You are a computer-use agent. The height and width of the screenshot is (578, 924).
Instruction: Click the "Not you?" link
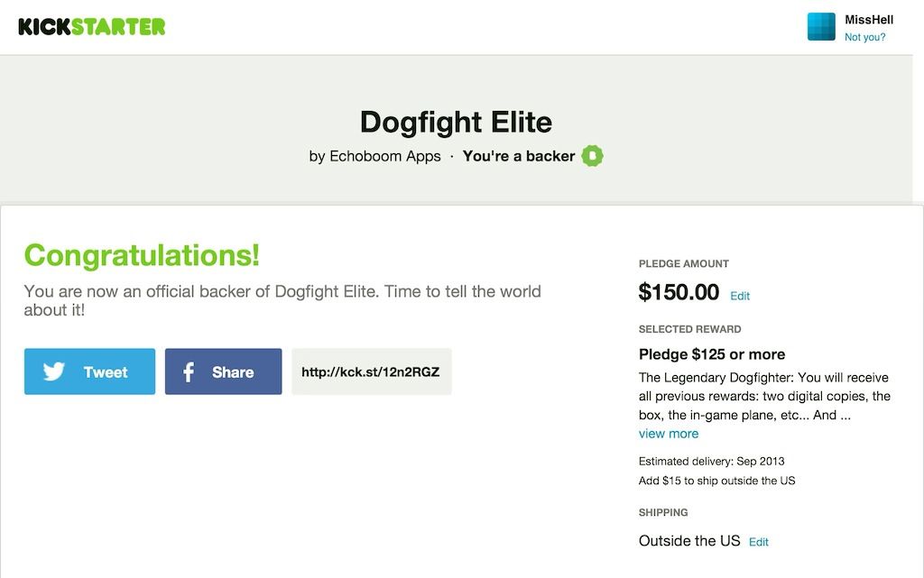(x=864, y=38)
